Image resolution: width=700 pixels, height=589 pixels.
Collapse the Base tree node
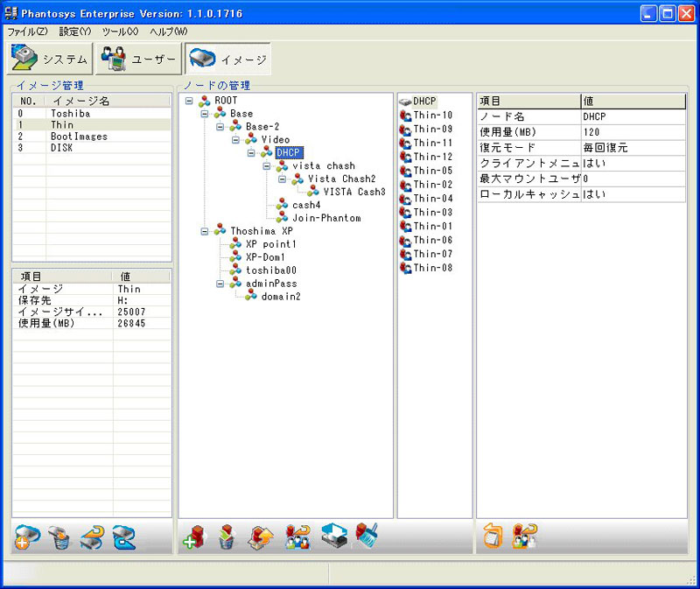pyautogui.click(x=205, y=114)
